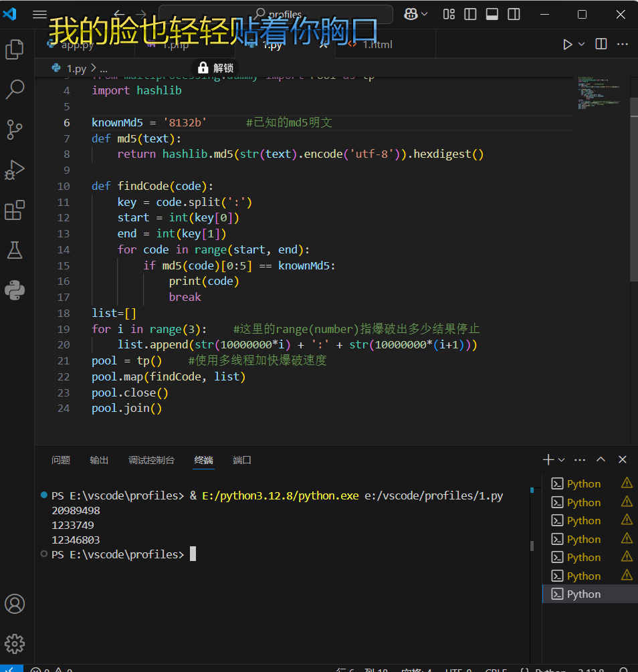Toggle the bottom panel layout button
Screen dimensions: 638x672
pos(492,14)
